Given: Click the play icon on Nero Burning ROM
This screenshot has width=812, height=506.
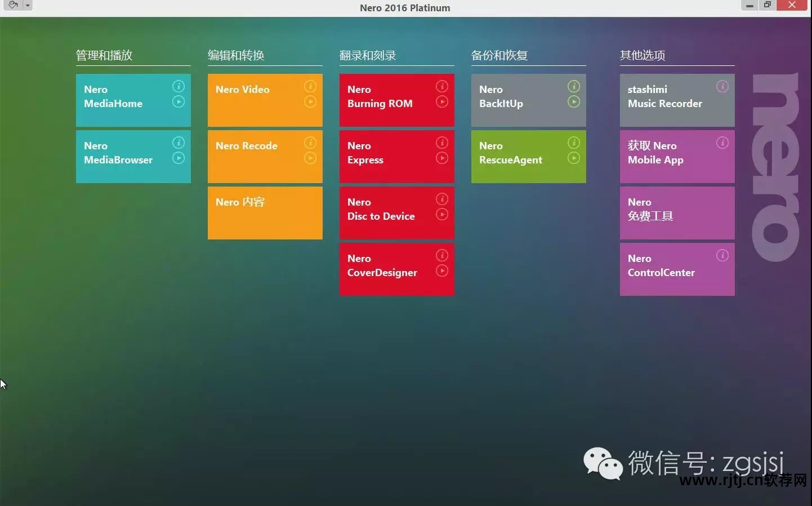Looking at the screenshot, I should pos(442,102).
